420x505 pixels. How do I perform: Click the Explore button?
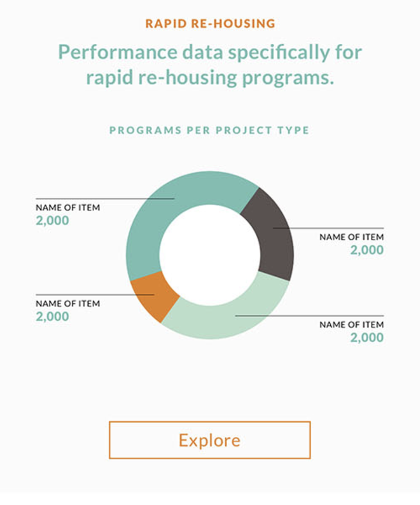pyautogui.click(x=210, y=440)
